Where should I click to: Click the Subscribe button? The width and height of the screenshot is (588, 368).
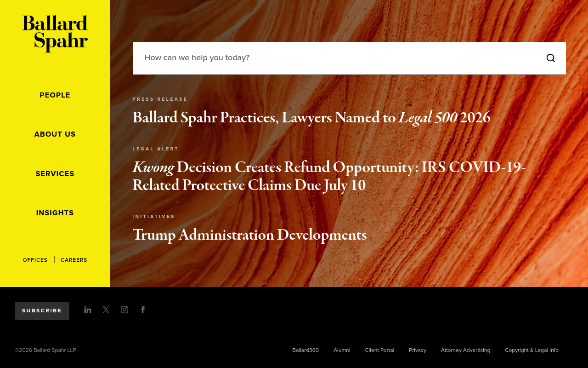[x=42, y=311]
